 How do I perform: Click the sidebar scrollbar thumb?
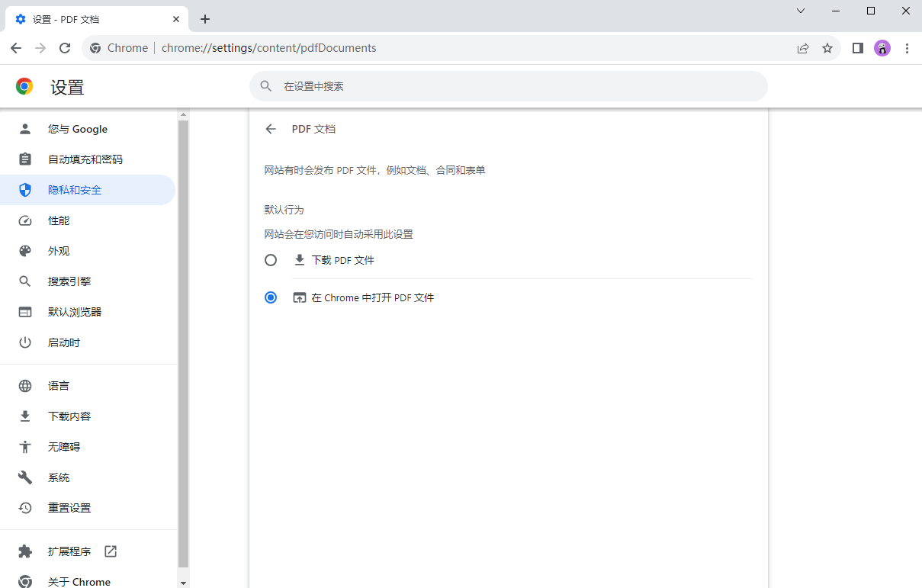click(183, 343)
